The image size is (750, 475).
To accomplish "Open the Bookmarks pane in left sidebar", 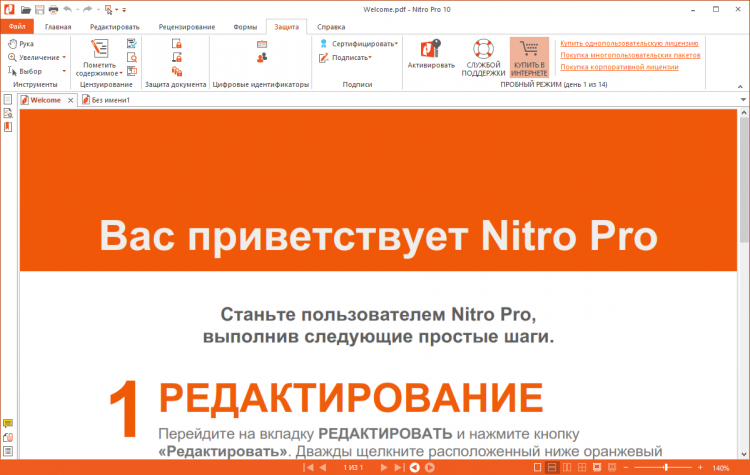I will pyautogui.click(x=8, y=127).
